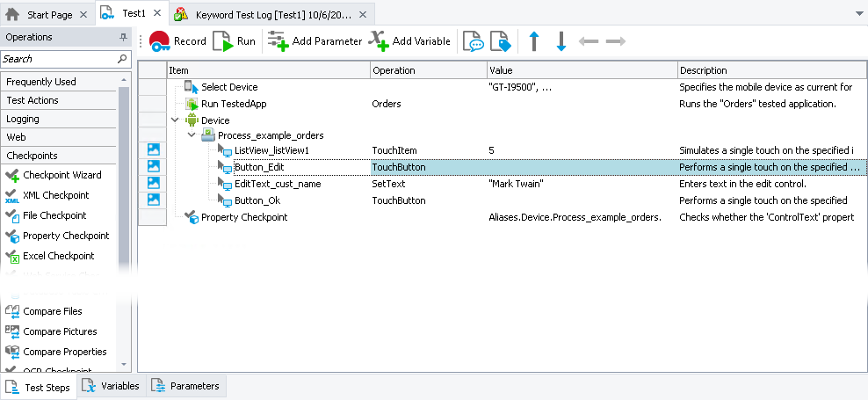Click Add Variable toolbar button
The height and width of the screenshot is (400, 868).
(409, 40)
